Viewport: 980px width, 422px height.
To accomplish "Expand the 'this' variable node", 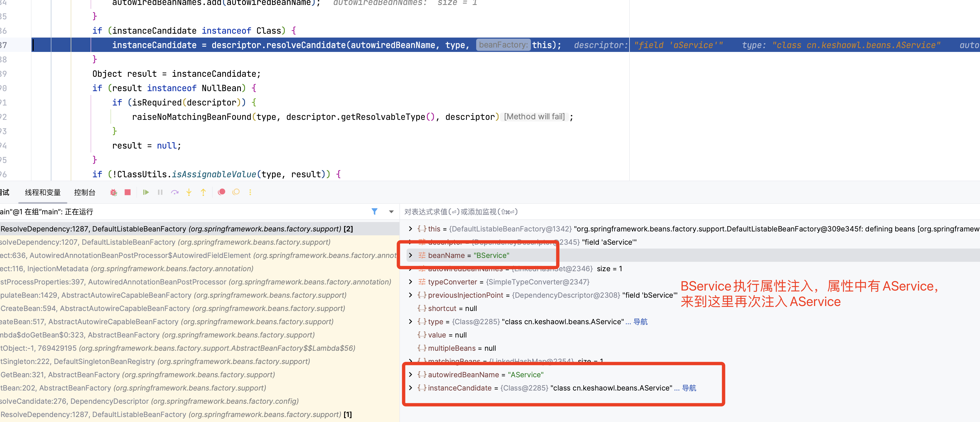I will click(410, 229).
